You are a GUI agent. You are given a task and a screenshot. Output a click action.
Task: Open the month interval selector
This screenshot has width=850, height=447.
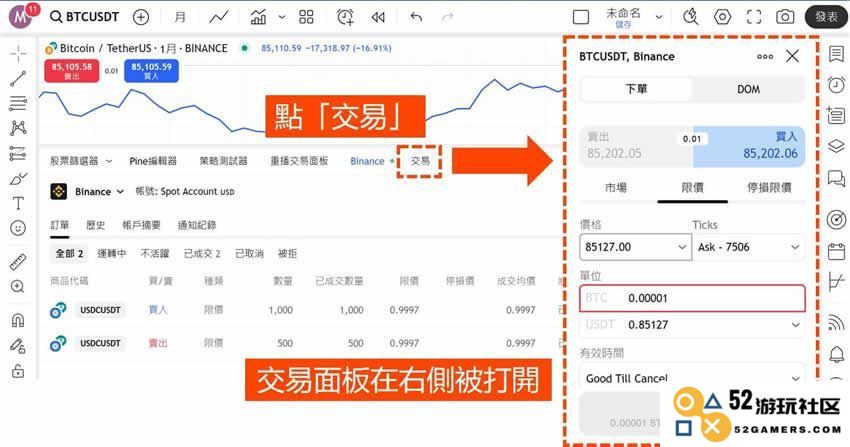pos(180,17)
